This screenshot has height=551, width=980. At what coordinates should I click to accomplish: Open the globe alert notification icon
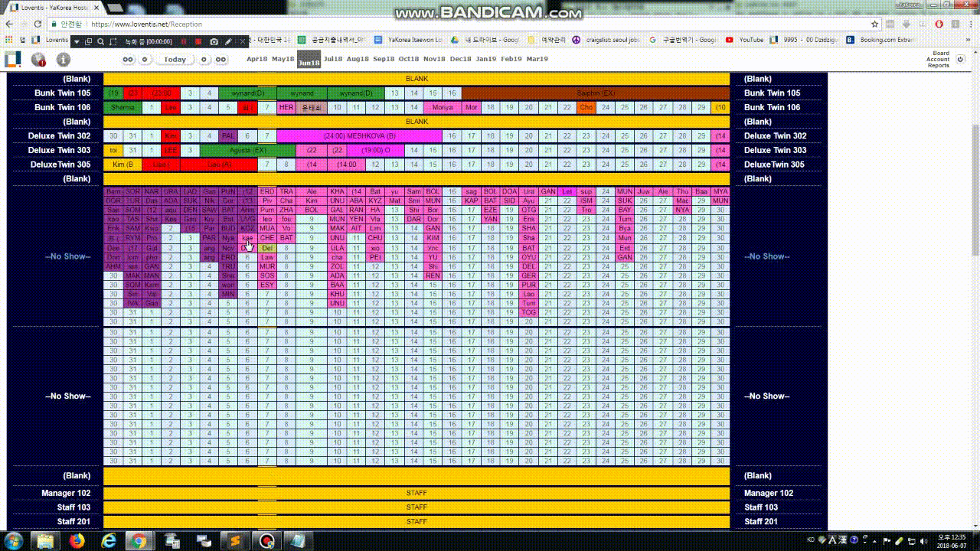point(38,59)
